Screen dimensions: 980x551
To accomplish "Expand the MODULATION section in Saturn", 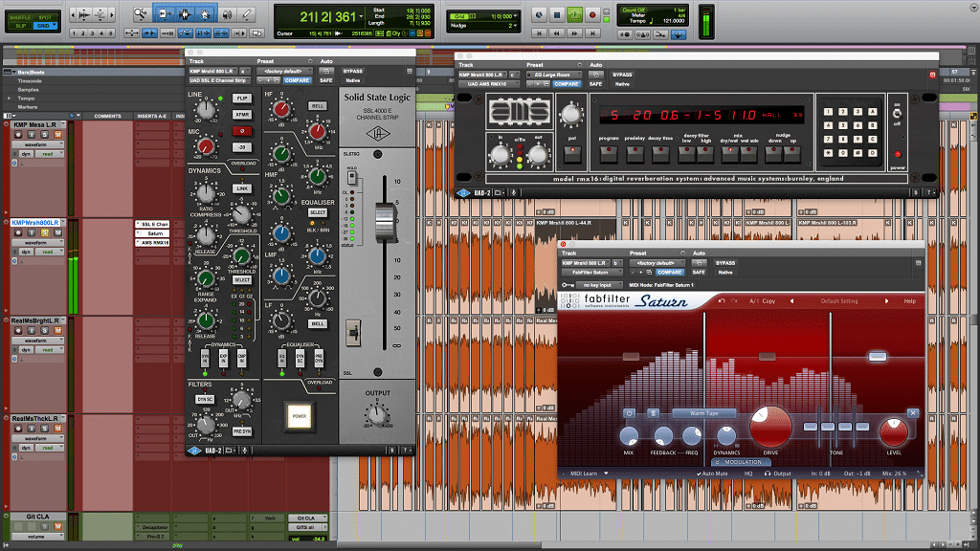I will [x=741, y=462].
